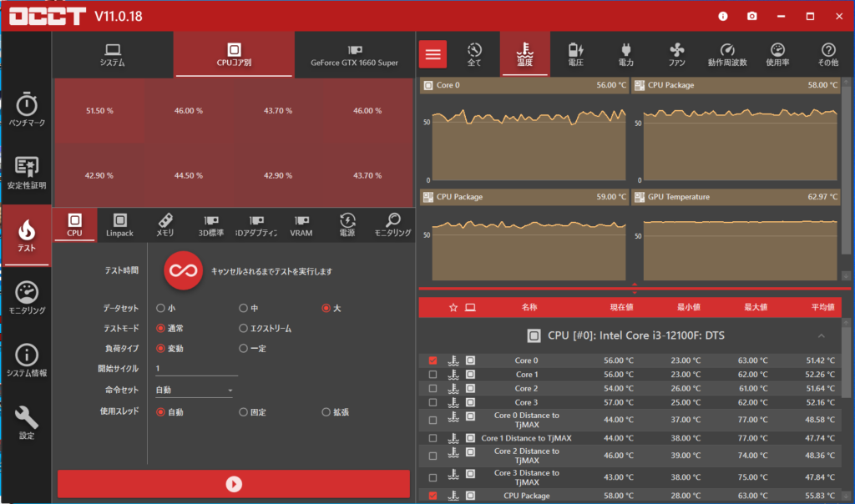Check the Core 3 row checkbox

pyautogui.click(x=433, y=403)
